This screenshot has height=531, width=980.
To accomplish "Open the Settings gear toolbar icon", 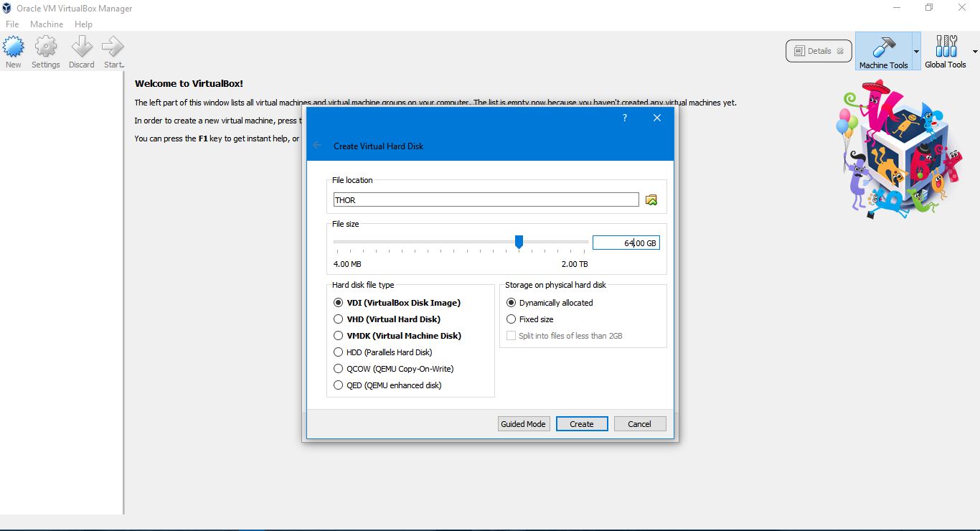I will [x=46, y=48].
